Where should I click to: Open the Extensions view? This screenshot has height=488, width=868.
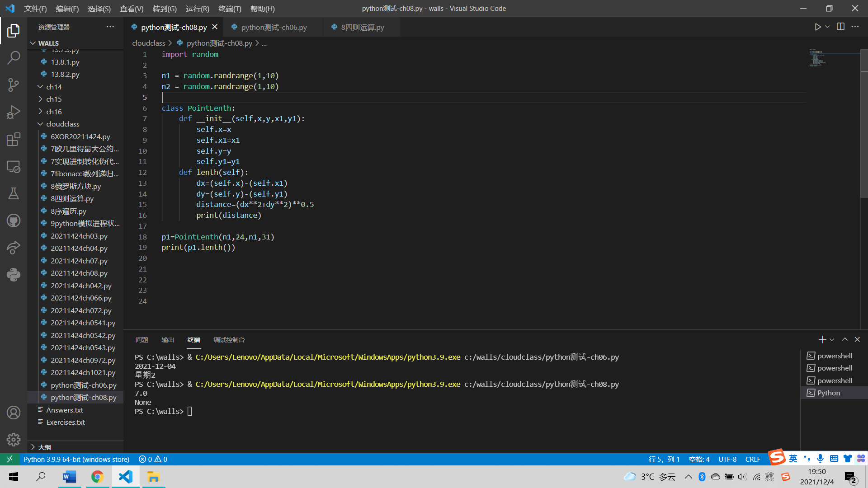coord(14,139)
